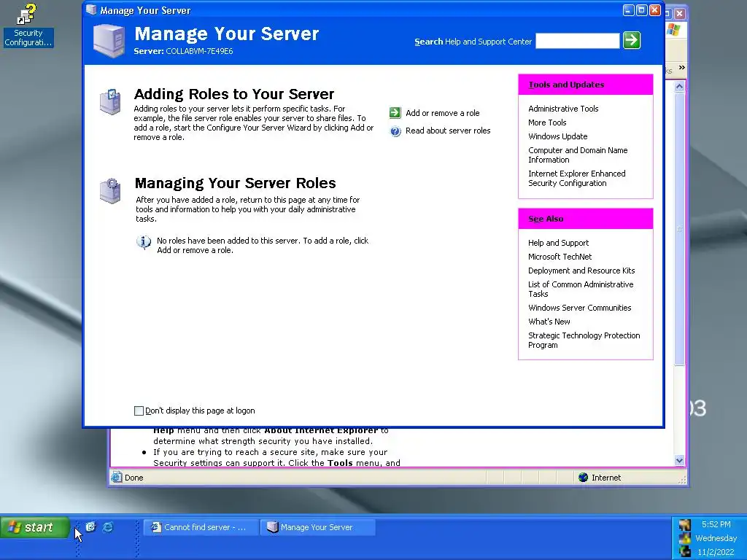
Task: Click the green Search arrow button
Action: click(632, 40)
